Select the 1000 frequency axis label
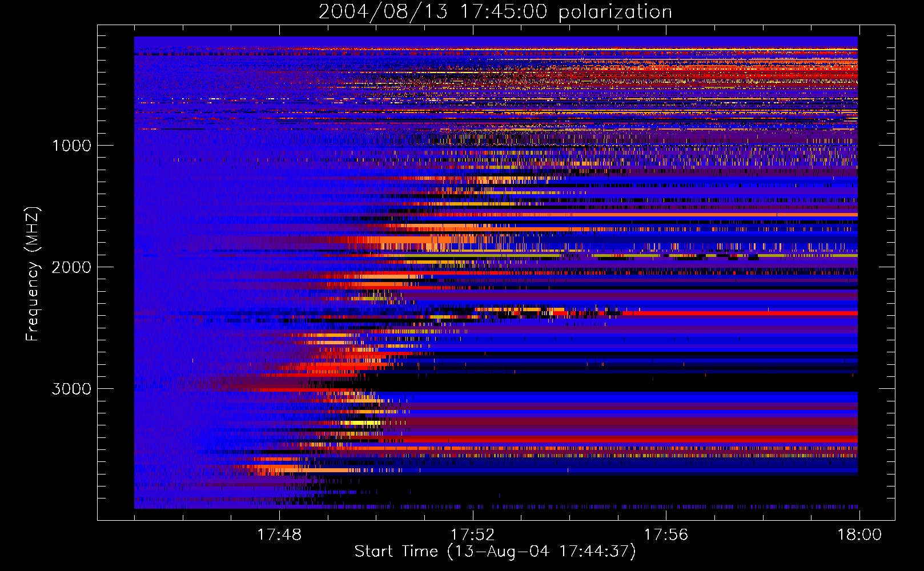The image size is (924, 571). coord(71,146)
